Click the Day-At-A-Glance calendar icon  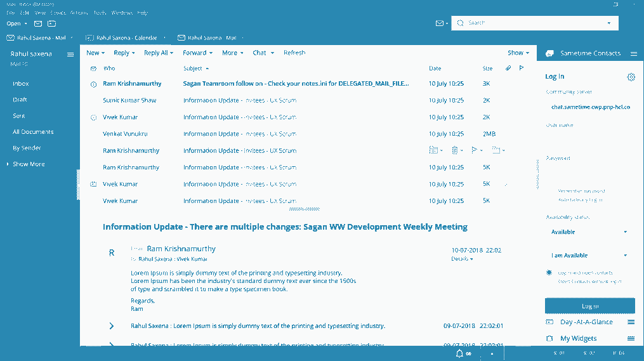pyautogui.click(x=549, y=322)
